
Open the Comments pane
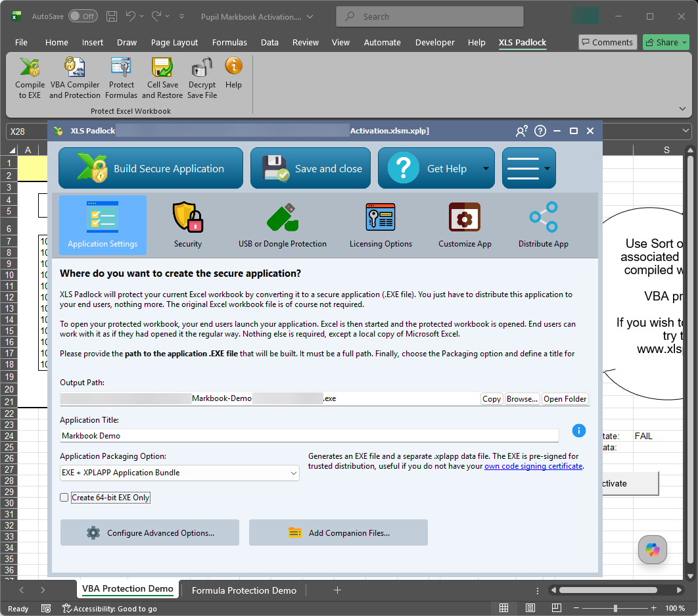(608, 42)
